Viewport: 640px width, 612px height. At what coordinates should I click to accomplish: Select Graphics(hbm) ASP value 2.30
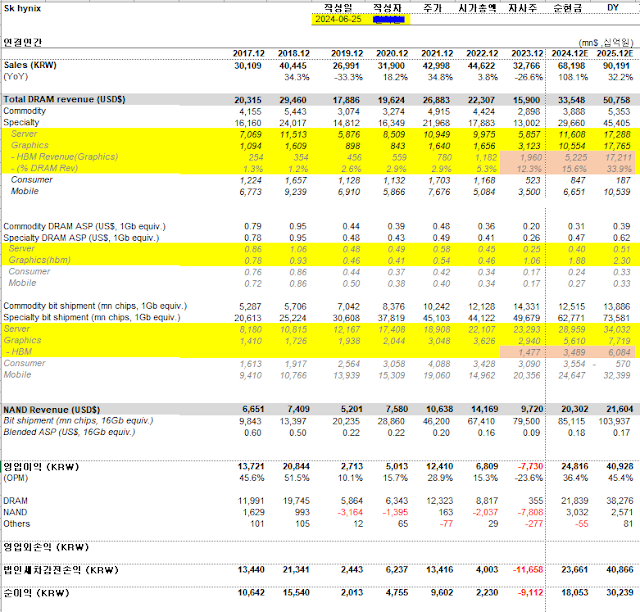coord(622,260)
